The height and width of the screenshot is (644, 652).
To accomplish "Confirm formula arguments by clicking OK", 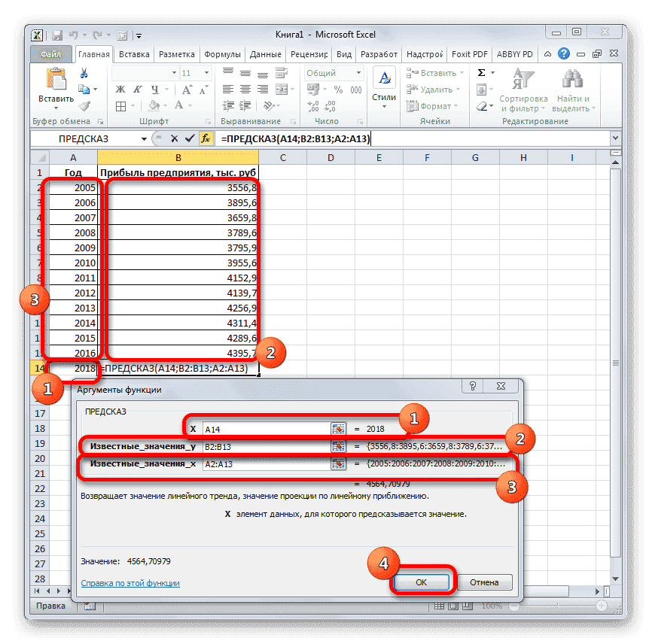I will tap(422, 582).
